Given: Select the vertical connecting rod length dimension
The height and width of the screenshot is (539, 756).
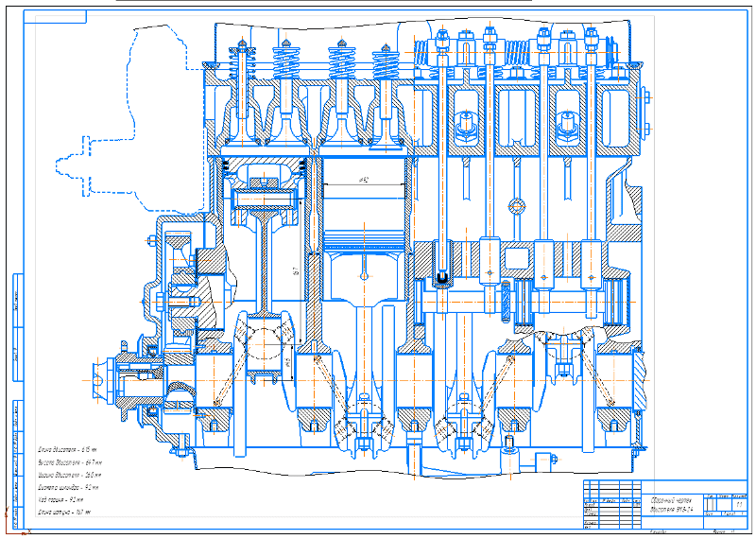Looking at the screenshot, I should [297, 271].
